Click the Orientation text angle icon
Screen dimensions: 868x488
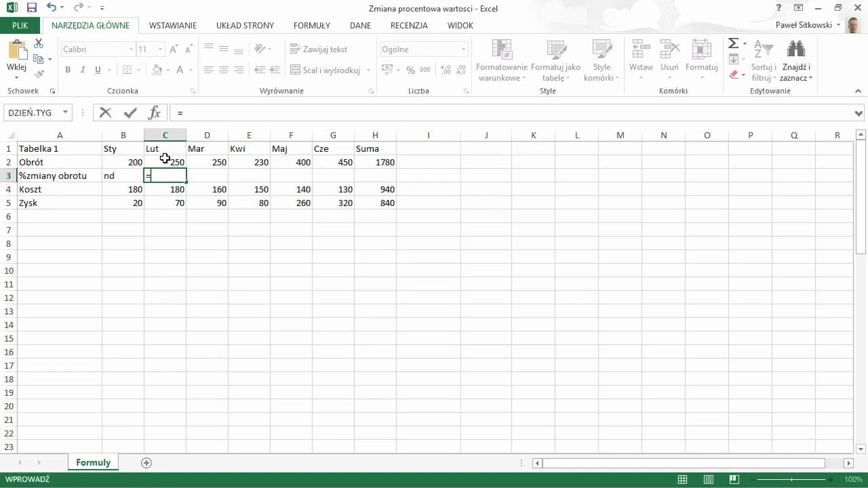(x=260, y=49)
